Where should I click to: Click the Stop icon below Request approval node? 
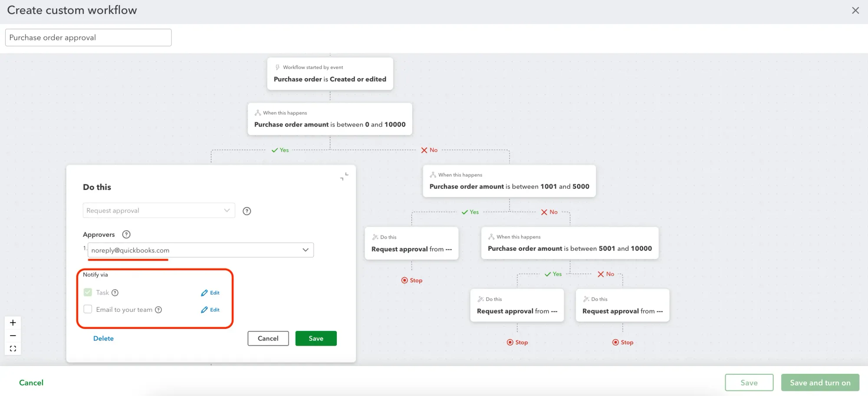coord(404,280)
